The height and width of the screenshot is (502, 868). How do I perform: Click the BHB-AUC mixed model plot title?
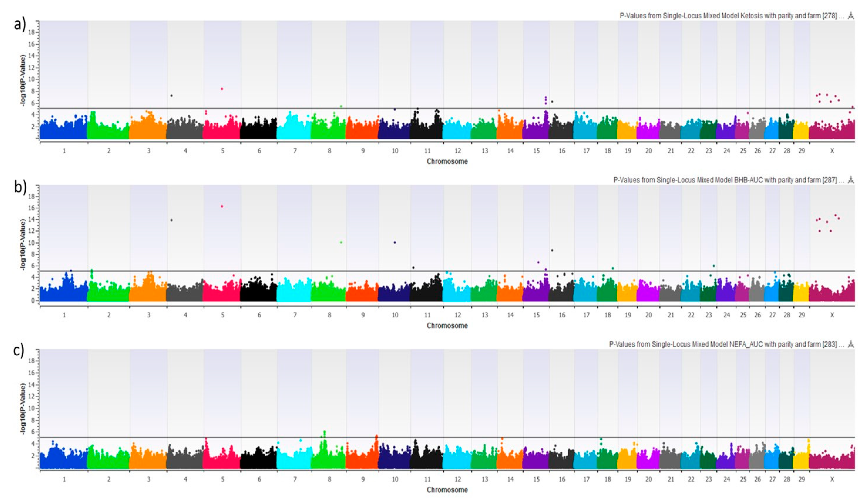tap(725, 180)
